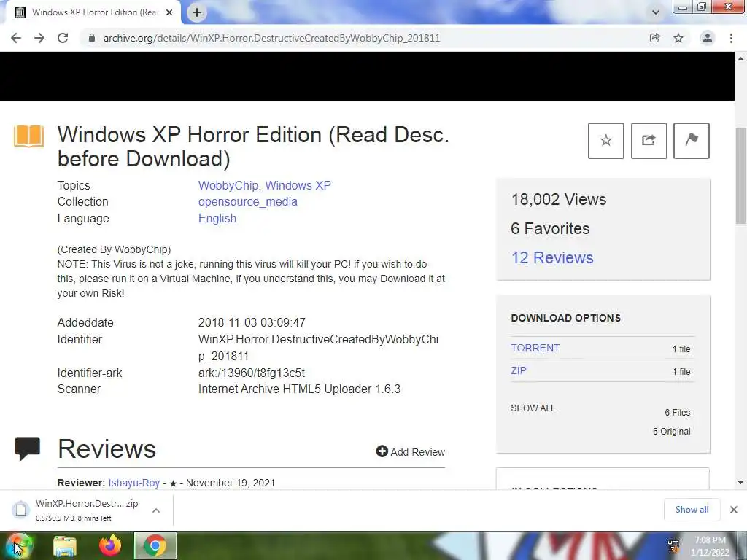
Task: Click the DOWNLOAD OPTIONS heading
Action: (565, 318)
